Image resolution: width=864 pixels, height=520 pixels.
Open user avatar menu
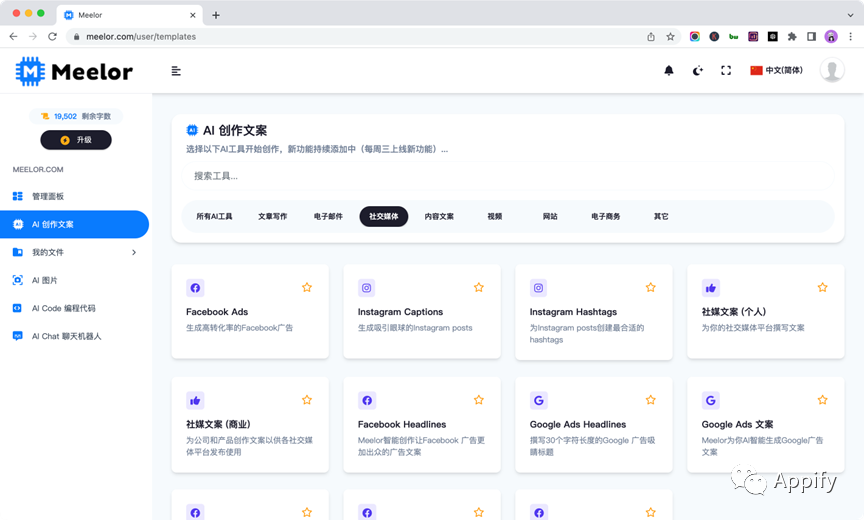pos(831,71)
